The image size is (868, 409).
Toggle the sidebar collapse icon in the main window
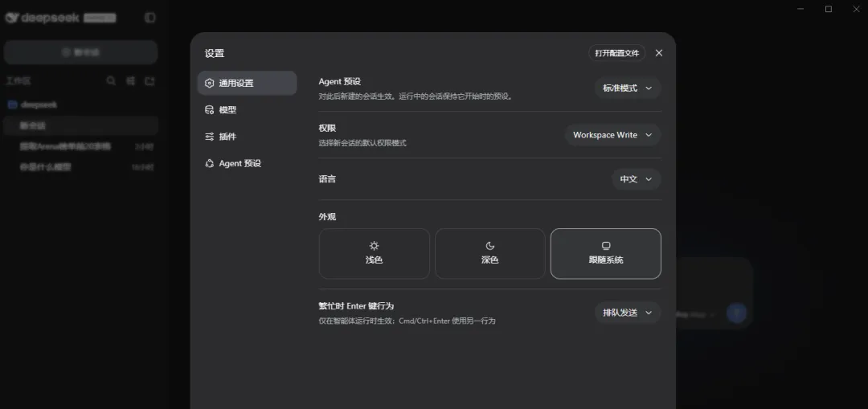click(x=150, y=18)
